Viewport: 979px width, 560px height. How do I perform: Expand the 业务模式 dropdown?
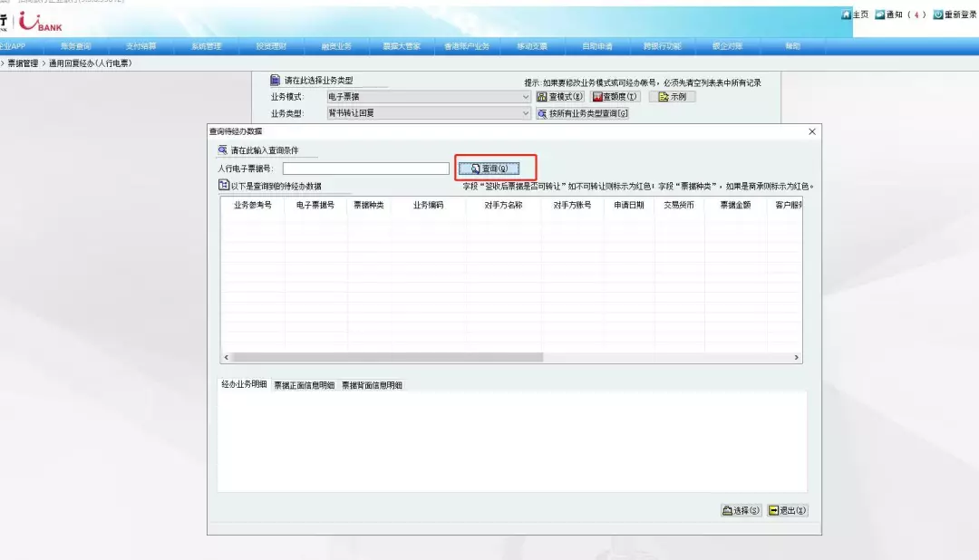(x=526, y=97)
